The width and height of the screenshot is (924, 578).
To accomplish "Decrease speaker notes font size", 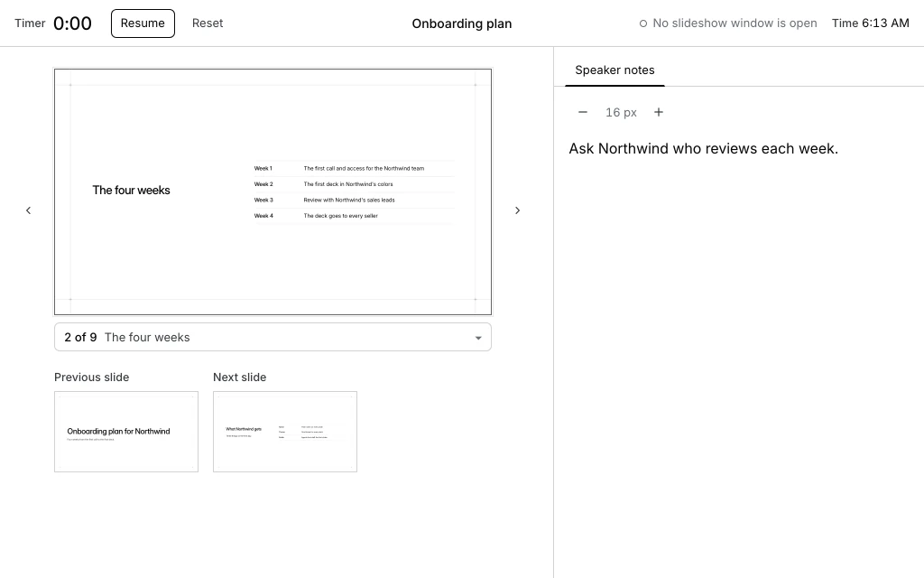I will click(x=583, y=112).
